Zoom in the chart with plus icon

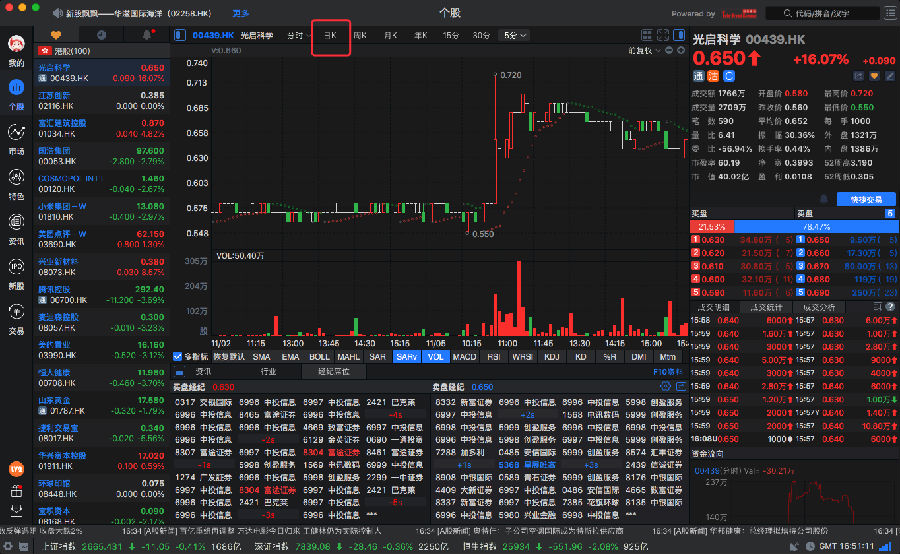pos(681,51)
